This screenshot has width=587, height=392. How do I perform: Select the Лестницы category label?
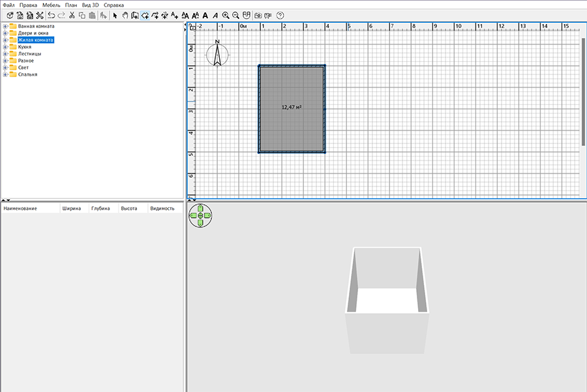[29, 54]
